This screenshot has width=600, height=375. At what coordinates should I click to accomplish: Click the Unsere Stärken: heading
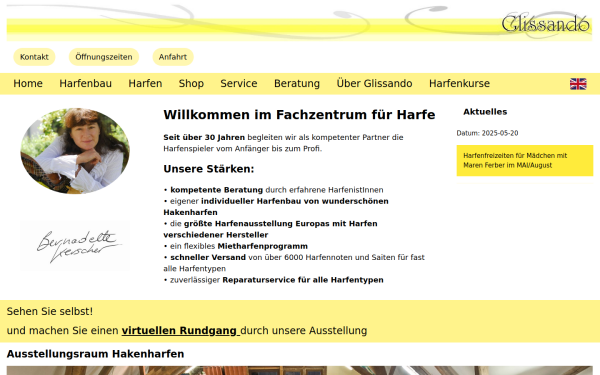pos(209,169)
